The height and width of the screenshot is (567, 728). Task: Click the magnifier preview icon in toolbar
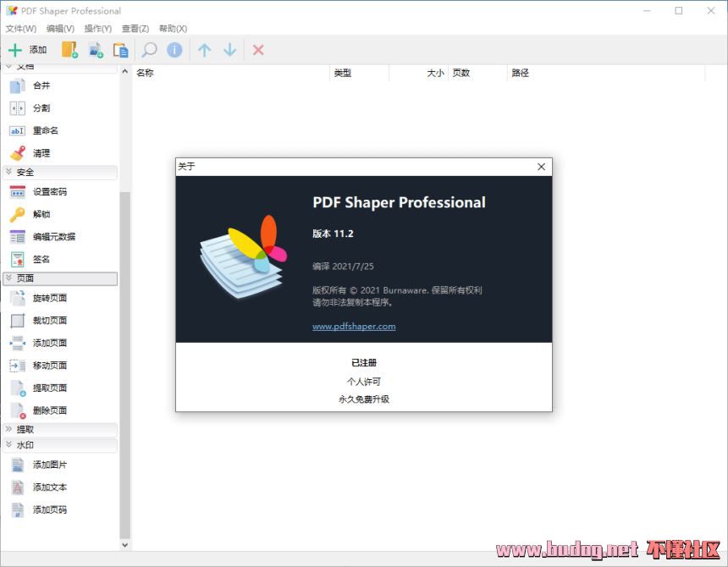[x=149, y=50]
